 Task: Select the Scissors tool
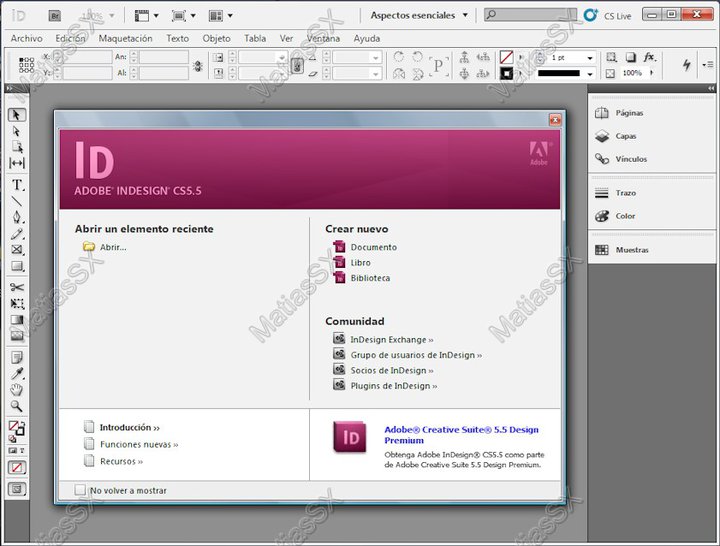(17, 287)
